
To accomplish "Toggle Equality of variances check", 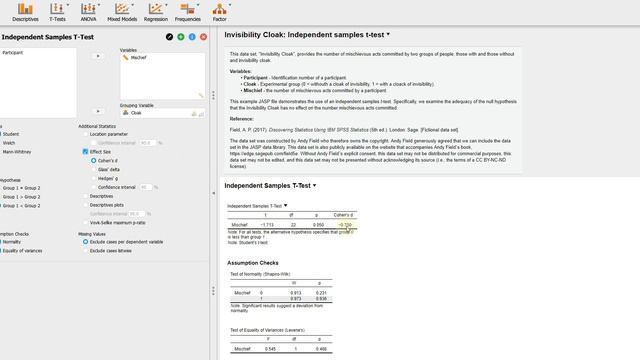I will click(22, 251).
